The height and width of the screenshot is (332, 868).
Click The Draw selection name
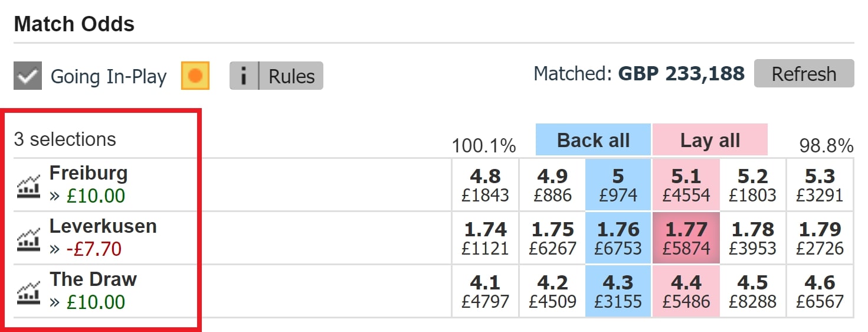[93, 279]
